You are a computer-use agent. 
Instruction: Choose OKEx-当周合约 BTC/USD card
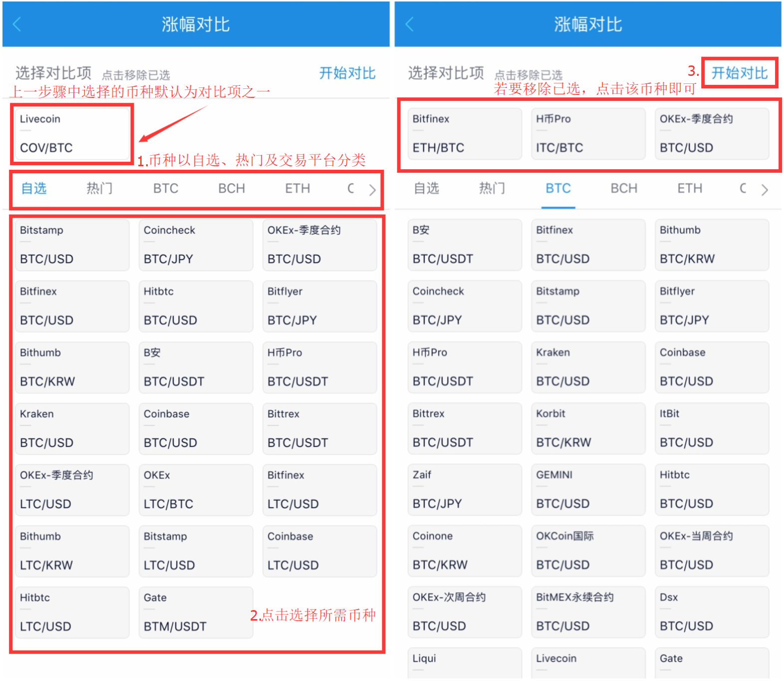712,551
